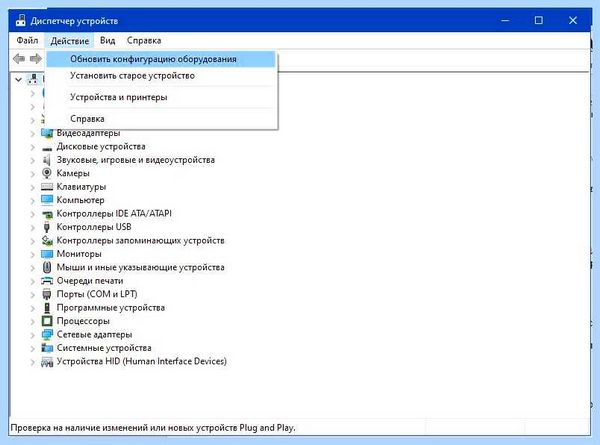The width and height of the screenshot is (600, 445).
Task: Click the keyboard icon beside Клавиатуры
Action: (x=47, y=187)
